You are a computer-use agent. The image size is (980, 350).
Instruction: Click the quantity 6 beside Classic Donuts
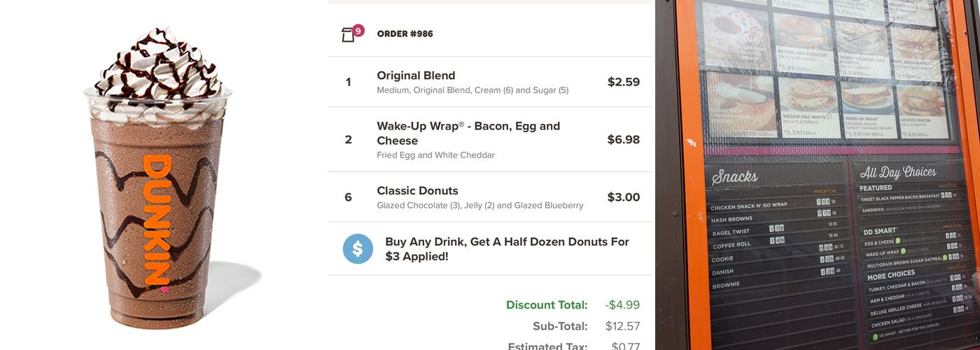[x=348, y=197]
